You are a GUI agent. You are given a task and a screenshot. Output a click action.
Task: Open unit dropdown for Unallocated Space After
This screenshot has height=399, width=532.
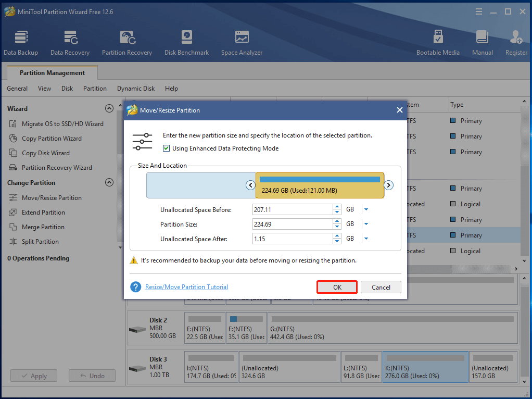click(366, 239)
